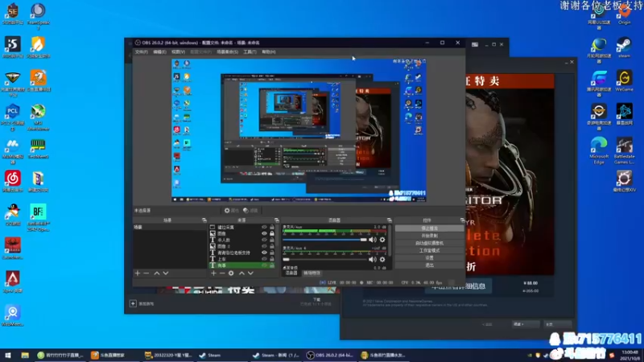Open the 编辑(E) menu in OBS
The width and height of the screenshot is (644, 362).
[159, 52]
